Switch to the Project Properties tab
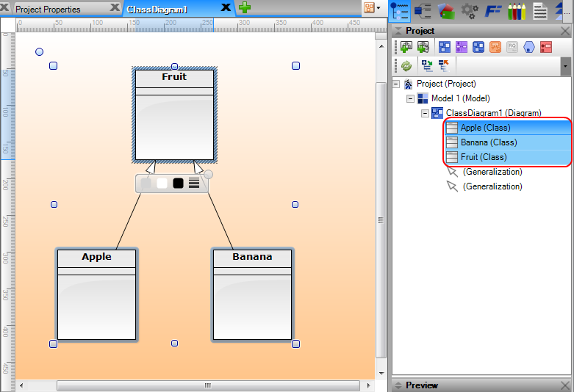574x392 pixels. pyautogui.click(x=48, y=9)
